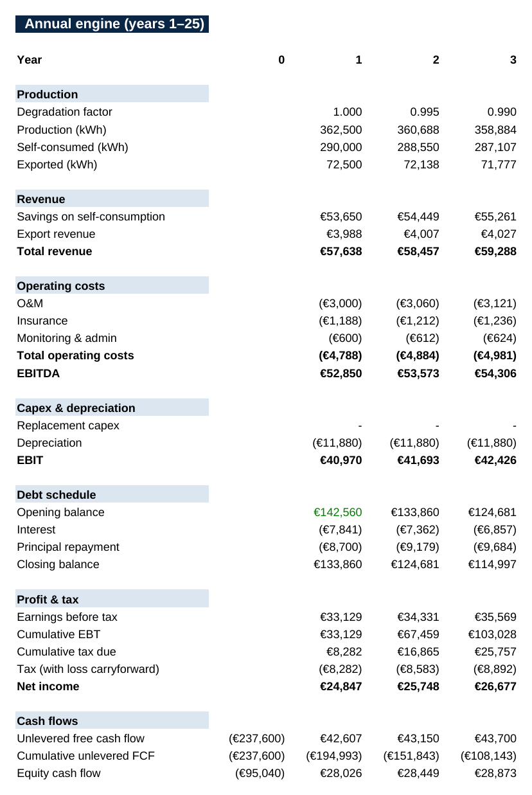Click Year 3 Net income €26,677
The image size is (532, 795).
(495, 686)
